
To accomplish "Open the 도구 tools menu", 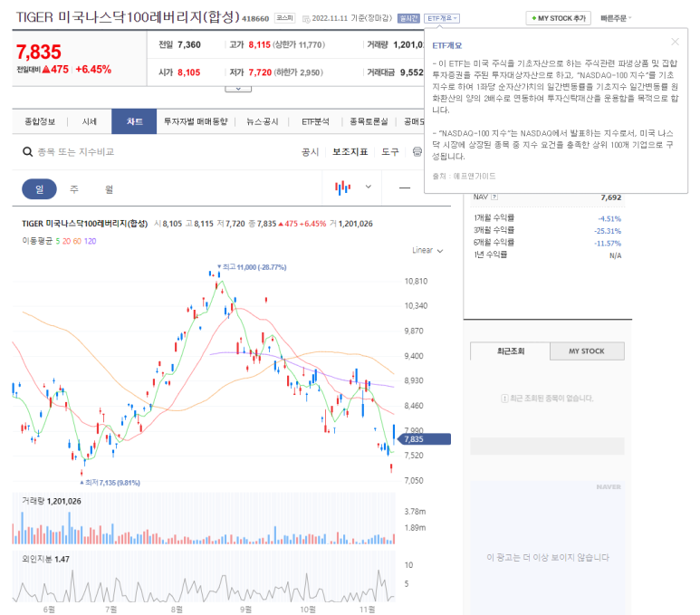I will (389, 152).
